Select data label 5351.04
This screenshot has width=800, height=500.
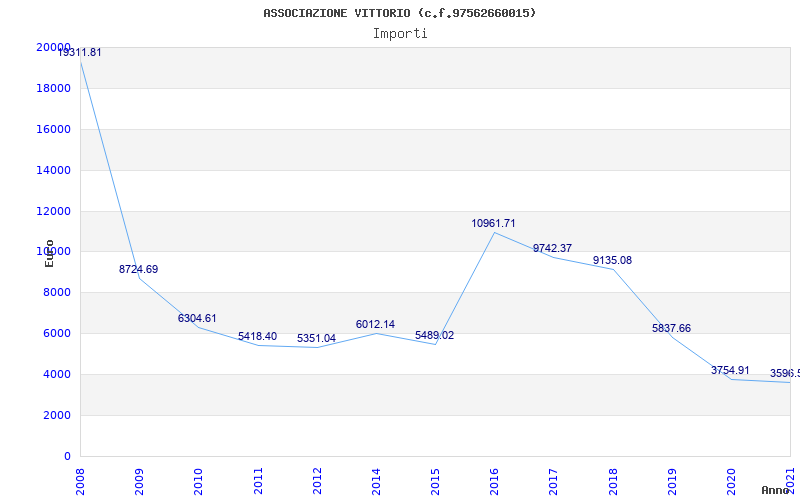coord(316,338)
